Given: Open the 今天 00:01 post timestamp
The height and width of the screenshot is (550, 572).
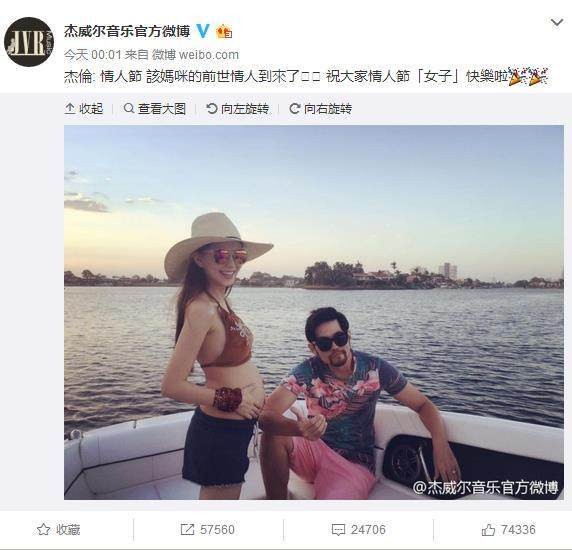Looking at the screenshot, I should pyautogui.click(x=93, y=55).
